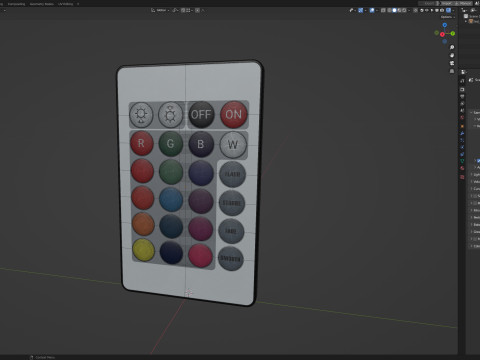The image size is (480, 360).
Task: Open the Global transform orientation dropdown
Action: 160,10
